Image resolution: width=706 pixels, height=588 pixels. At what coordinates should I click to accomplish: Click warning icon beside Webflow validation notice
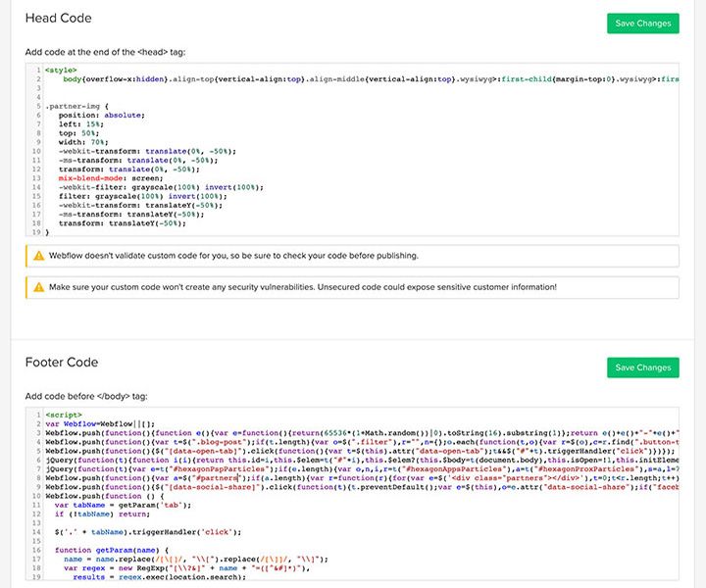pos(38,256)
